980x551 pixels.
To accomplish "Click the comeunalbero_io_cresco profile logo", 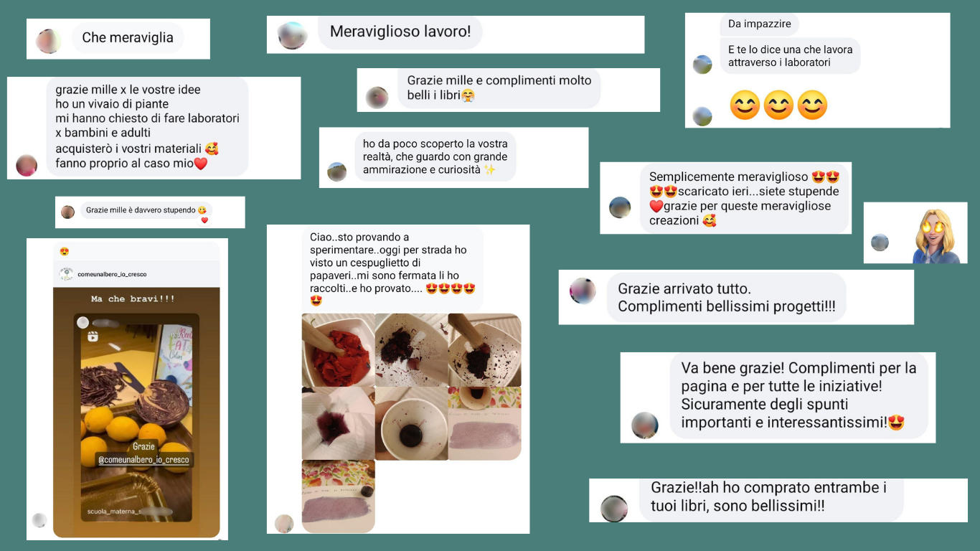I will click(x=66, y=274).
